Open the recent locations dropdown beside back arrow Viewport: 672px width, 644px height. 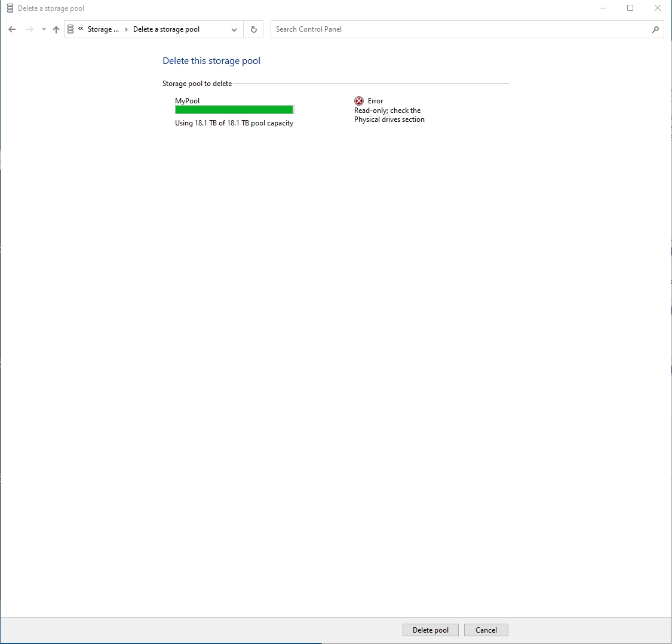[x=42, y=29]
